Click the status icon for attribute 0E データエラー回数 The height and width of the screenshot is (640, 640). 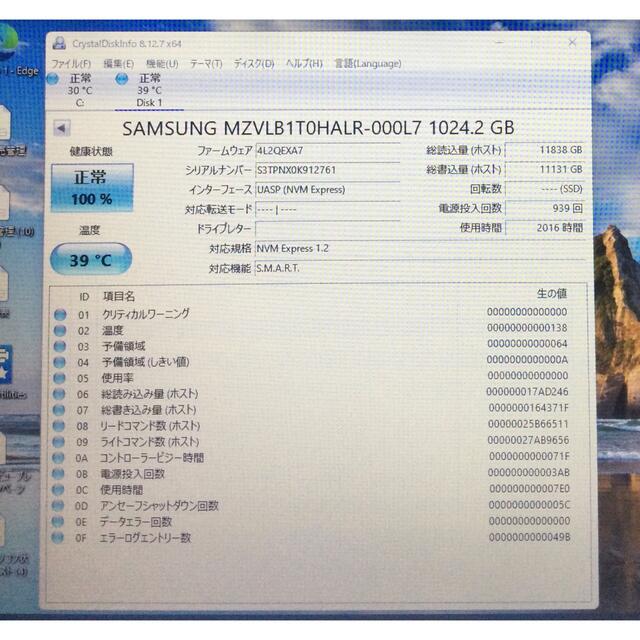point(58,522)
